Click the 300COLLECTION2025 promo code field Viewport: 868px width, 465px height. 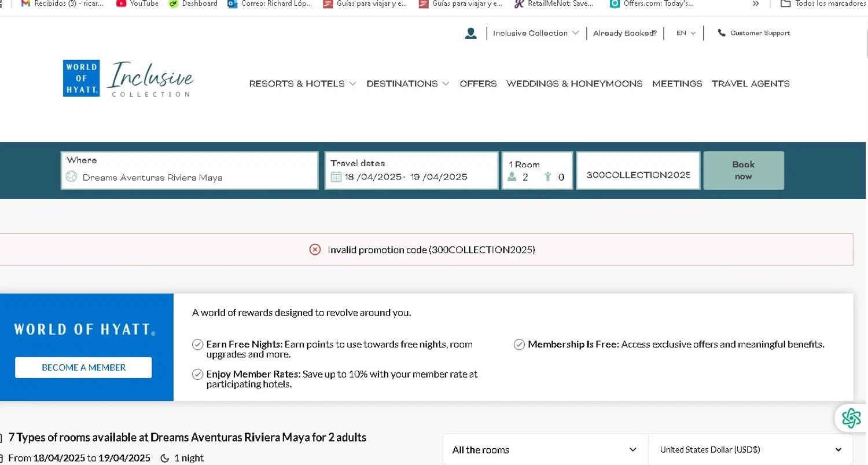pyautogui.click(x=638, y=170)
